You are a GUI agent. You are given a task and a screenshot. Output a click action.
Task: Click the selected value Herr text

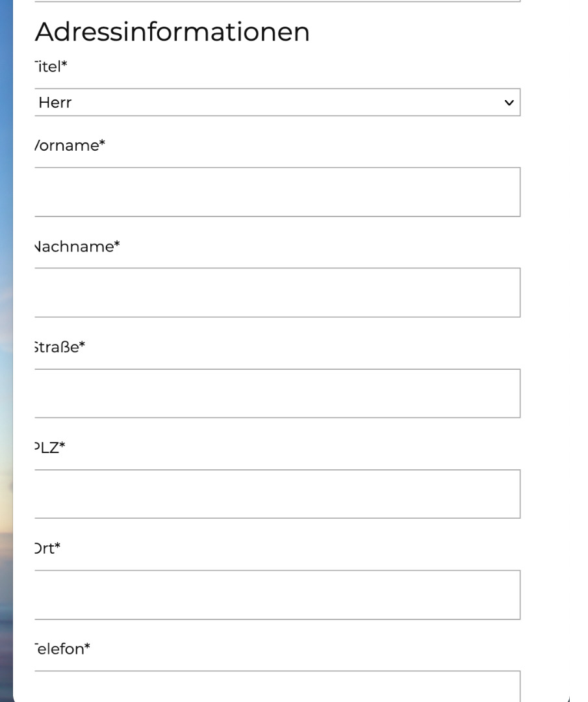[55, 103]
